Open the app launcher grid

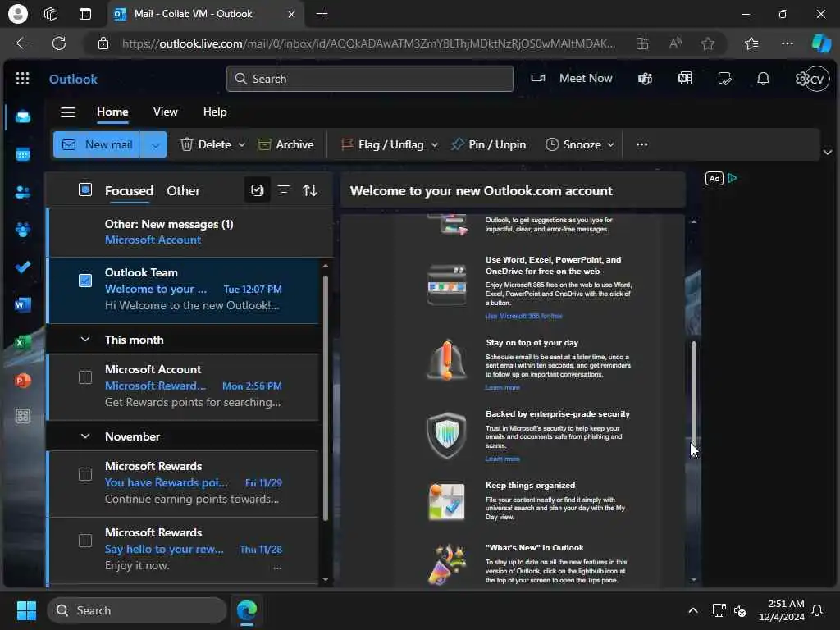pyautogui.click(x=22, y=79)
